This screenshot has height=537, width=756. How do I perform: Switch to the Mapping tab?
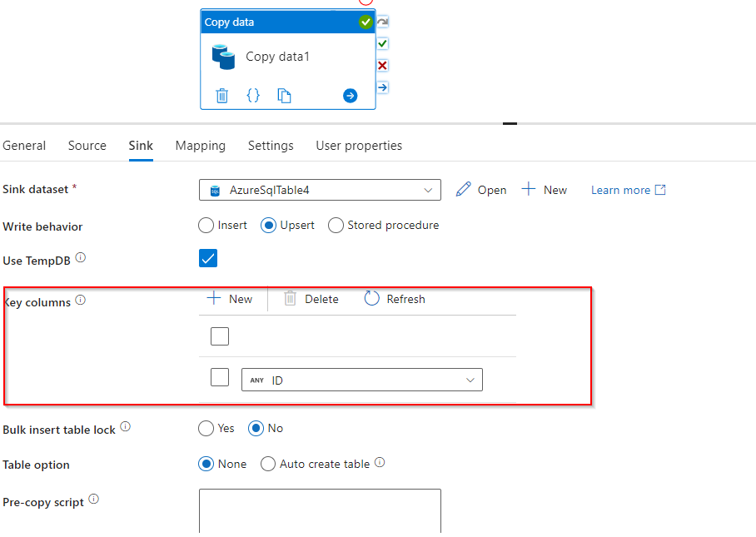200,145
